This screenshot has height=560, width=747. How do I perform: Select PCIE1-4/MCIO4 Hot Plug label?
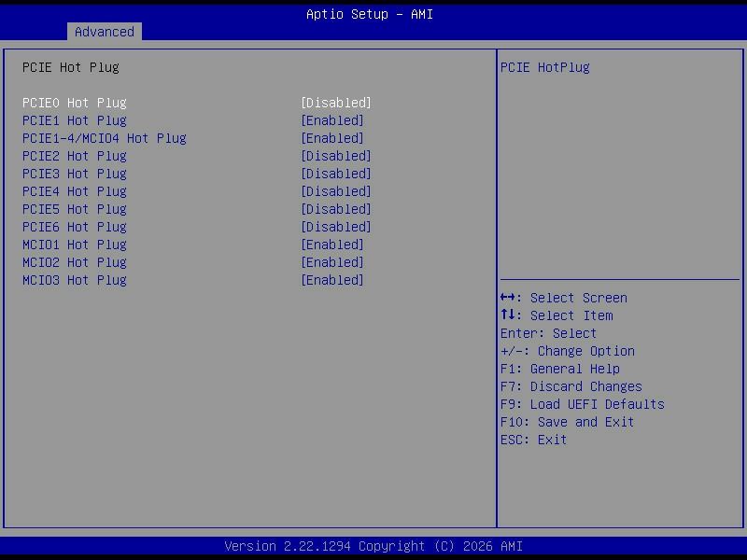click(x=105, y=138)
